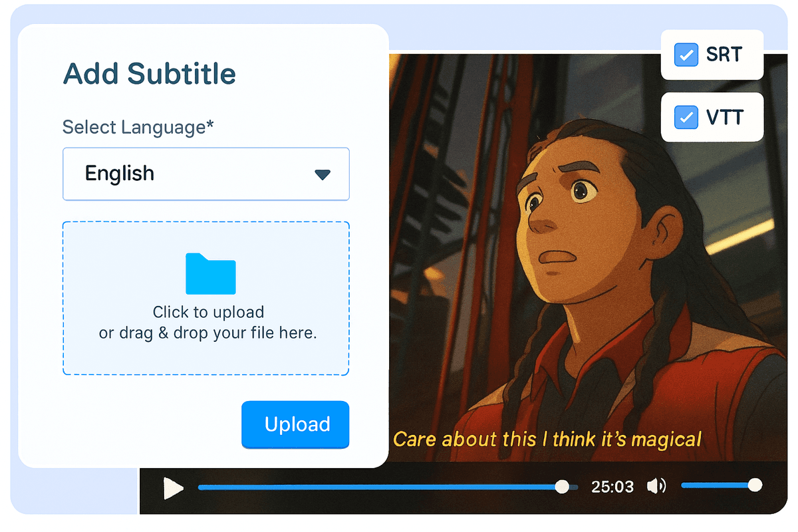Click the video progress slider handle

(x=562, y=487)
